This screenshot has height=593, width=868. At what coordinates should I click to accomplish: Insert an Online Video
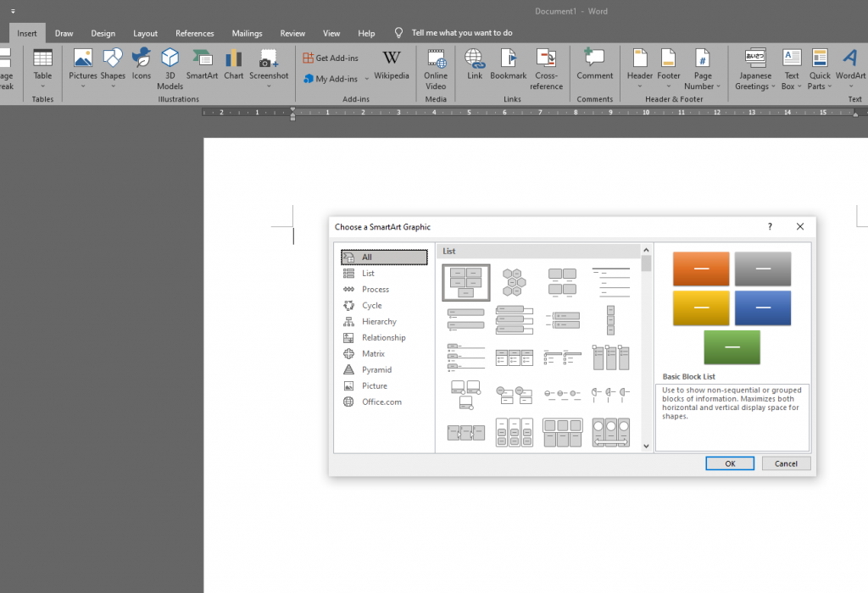tap(435, 68)
